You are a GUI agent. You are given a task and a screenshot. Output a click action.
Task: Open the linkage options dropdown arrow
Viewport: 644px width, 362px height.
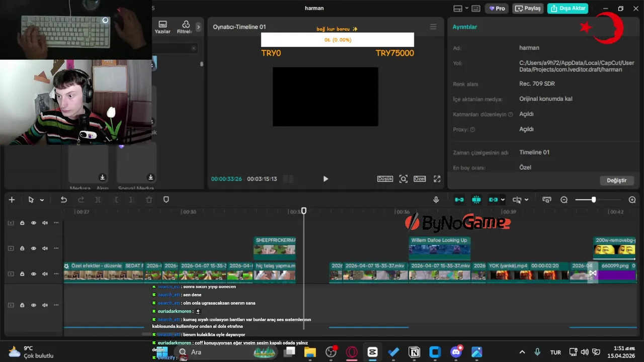(x=503, y=200)
